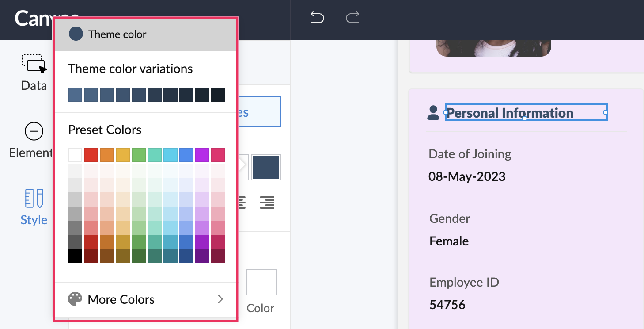Viewport: 644px width, 329px height.
Task: Choose the white preset color swatch
Action: point(75,155)
